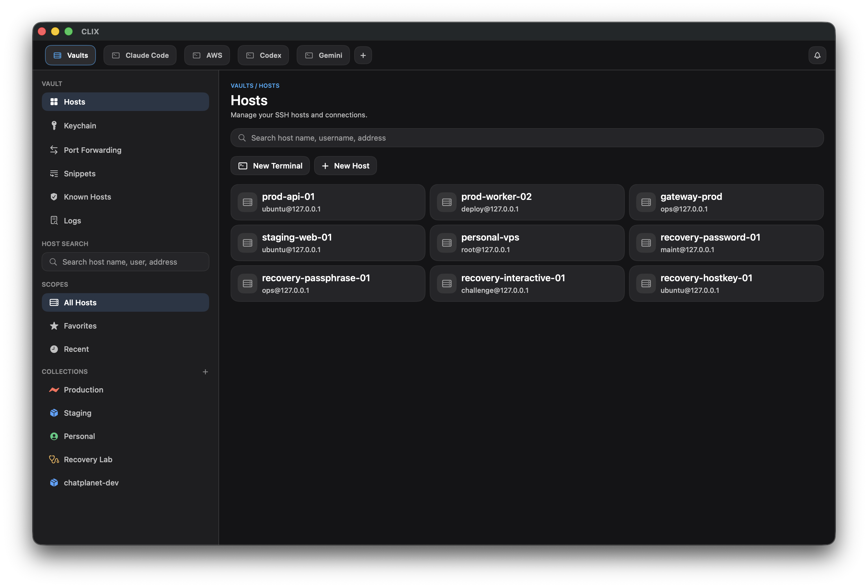868x588 pixels.
Task: Add a new workspace tab
Action: pos(363,55)
